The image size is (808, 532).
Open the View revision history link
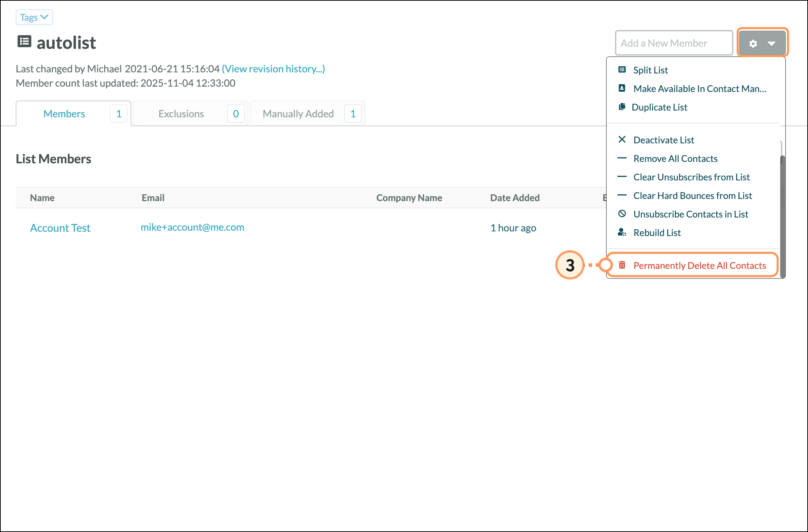273,69
